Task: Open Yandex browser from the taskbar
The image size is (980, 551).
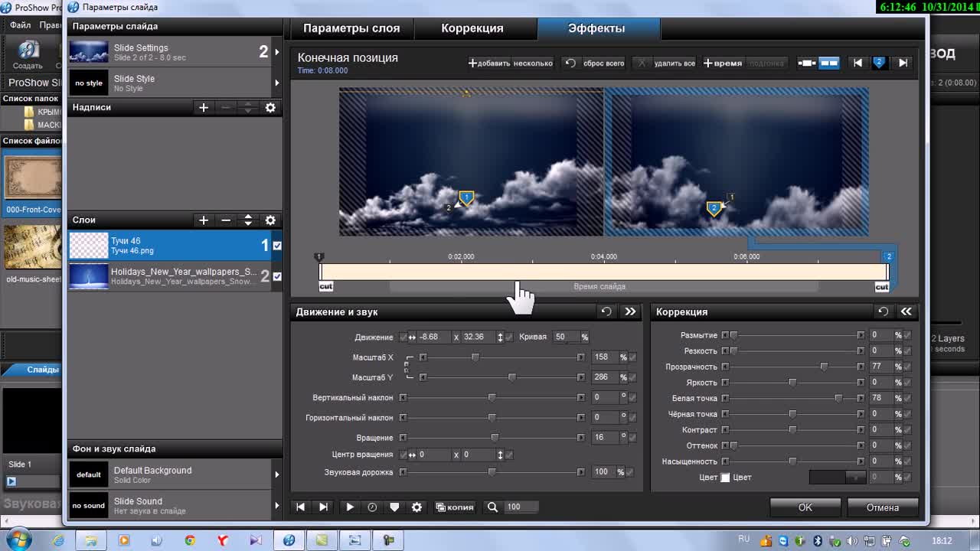Action: (x=223, y=540)
